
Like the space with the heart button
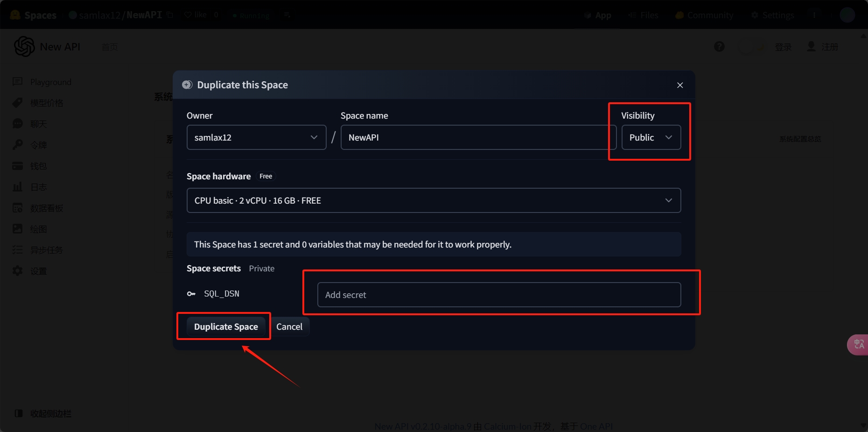[x=195, y=15]
